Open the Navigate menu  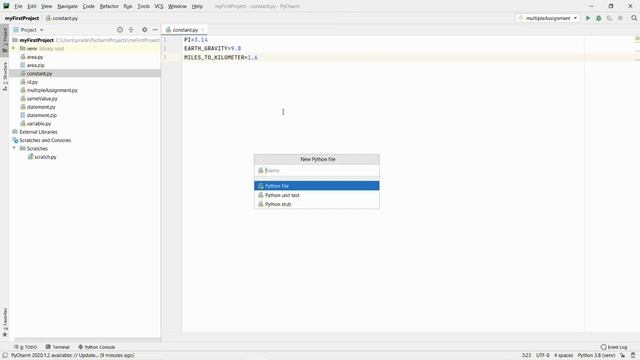coord(67,7)
